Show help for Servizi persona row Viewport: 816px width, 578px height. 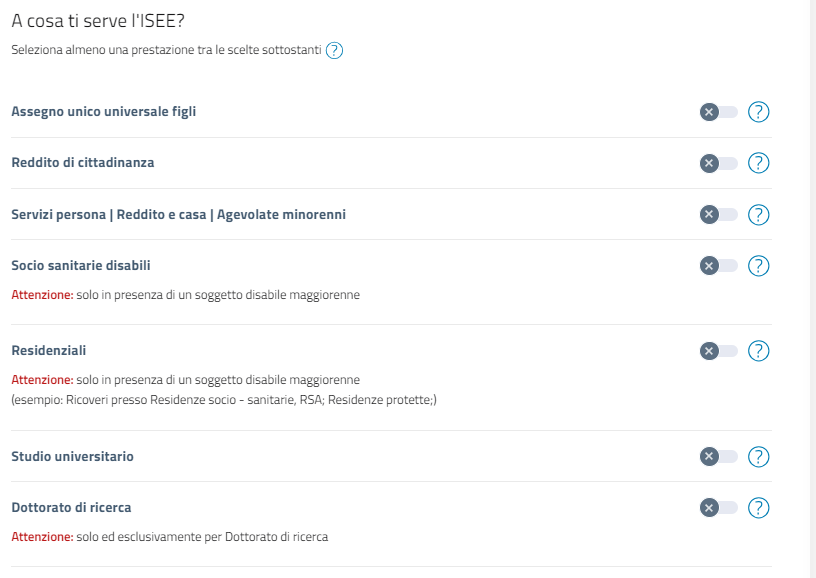(758, 214)
